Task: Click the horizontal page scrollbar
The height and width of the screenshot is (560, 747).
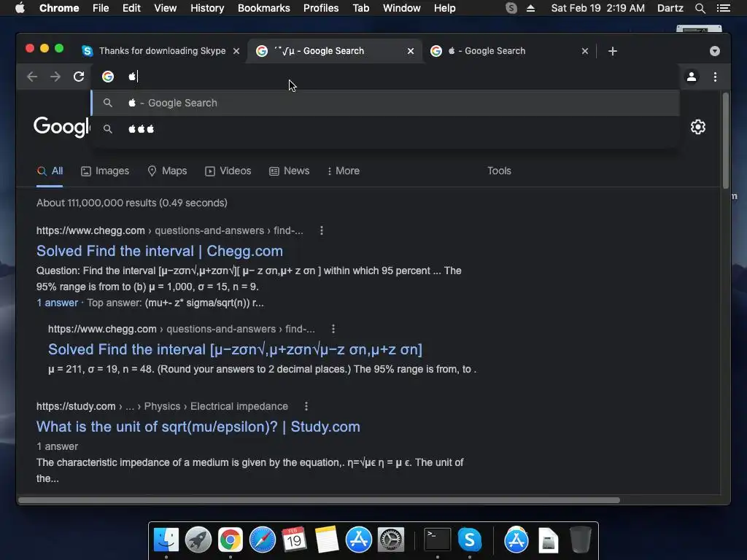Action: pos(320,500)
